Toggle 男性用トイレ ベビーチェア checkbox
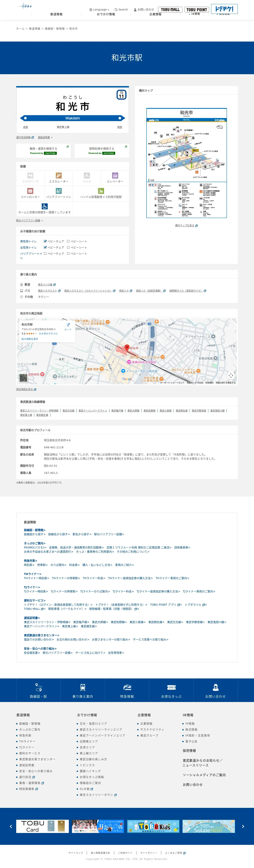Viewport: 254px width, 868px height. [45, 241]
